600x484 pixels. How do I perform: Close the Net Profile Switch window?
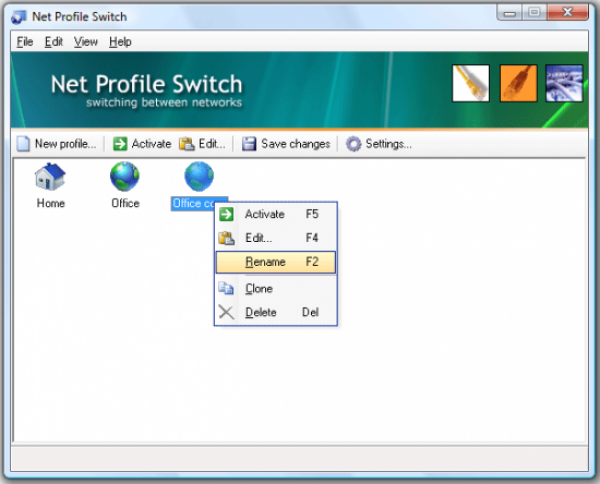click(x=568, y=13)
